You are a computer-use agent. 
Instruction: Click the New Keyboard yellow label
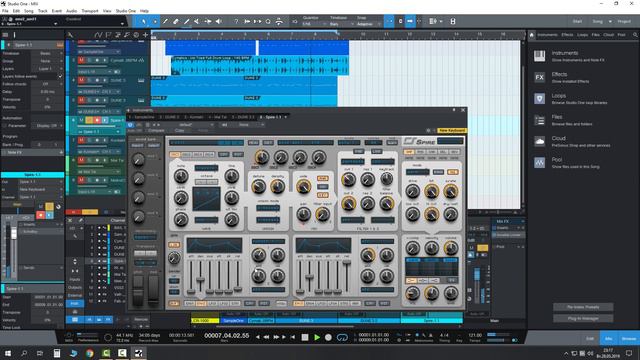pos(452,131)
